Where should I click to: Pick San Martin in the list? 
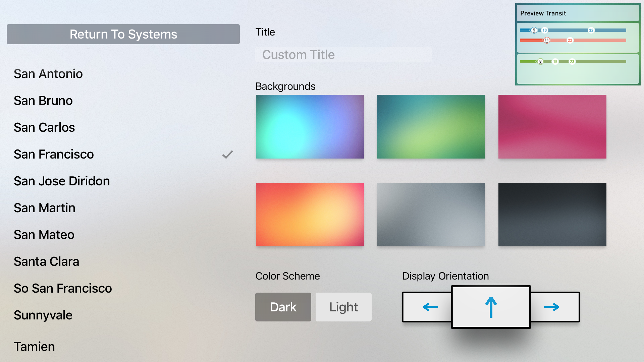click(123, 208)
